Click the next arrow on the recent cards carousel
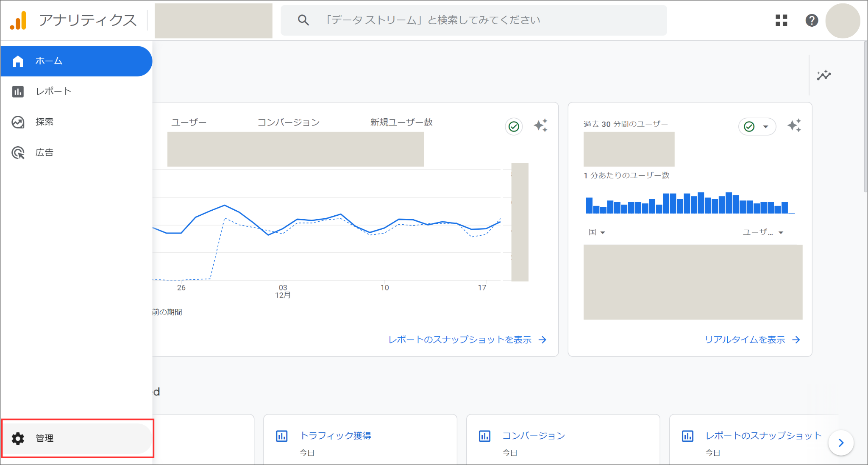 [841, 443]
